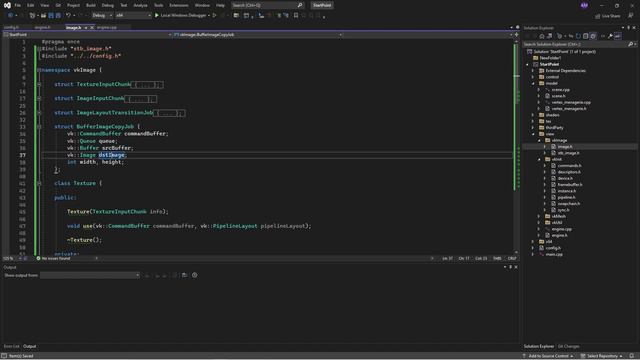Select commands.h in Solution Explorer
The image size is (640, 360).
click(569, 166)
